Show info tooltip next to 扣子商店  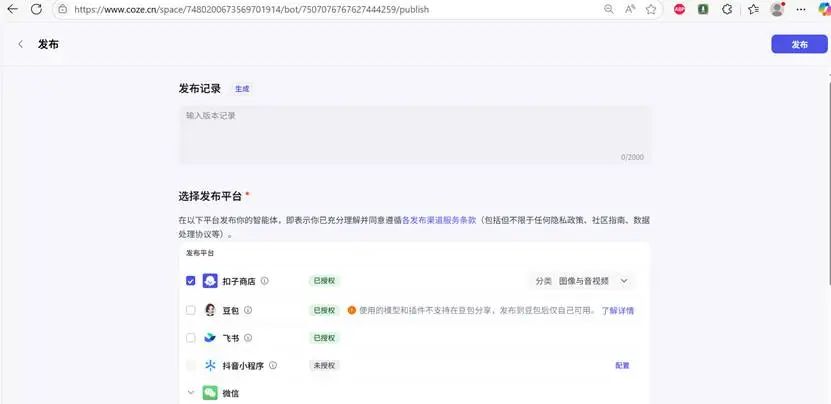pos(264,281)
